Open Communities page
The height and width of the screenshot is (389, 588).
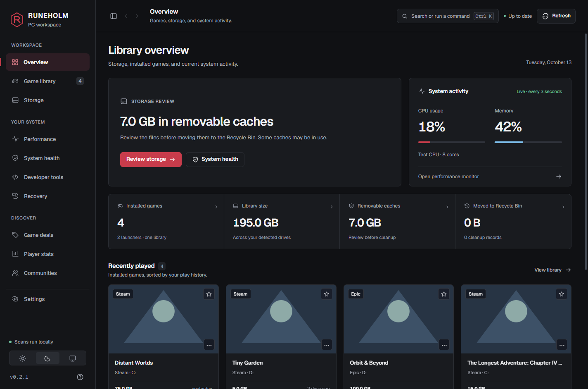(x=47, y=273)
